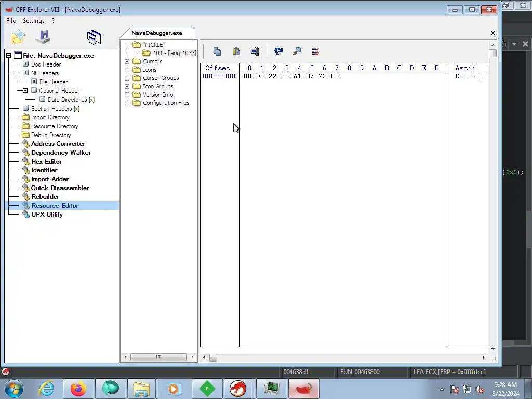Expand the Configuration Files resource folder
The width and height of the screenshot is (532, 399).
[127, 103]
